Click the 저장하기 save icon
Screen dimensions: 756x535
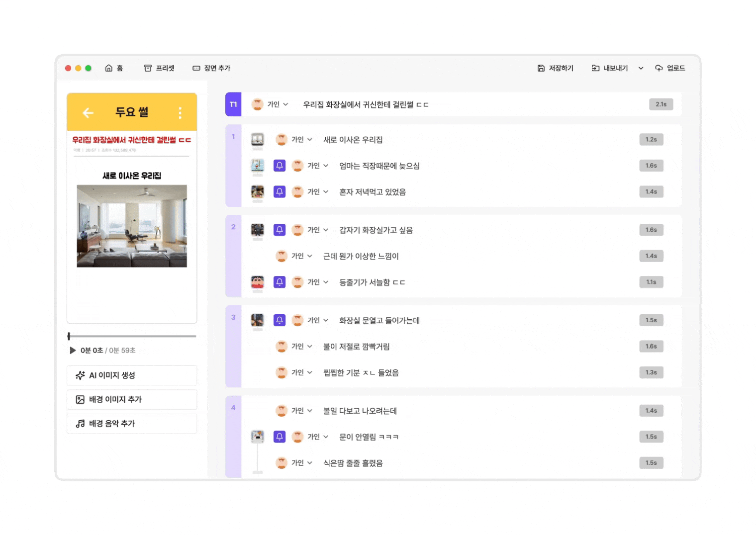pyautogui.click(x=540, y=68)
